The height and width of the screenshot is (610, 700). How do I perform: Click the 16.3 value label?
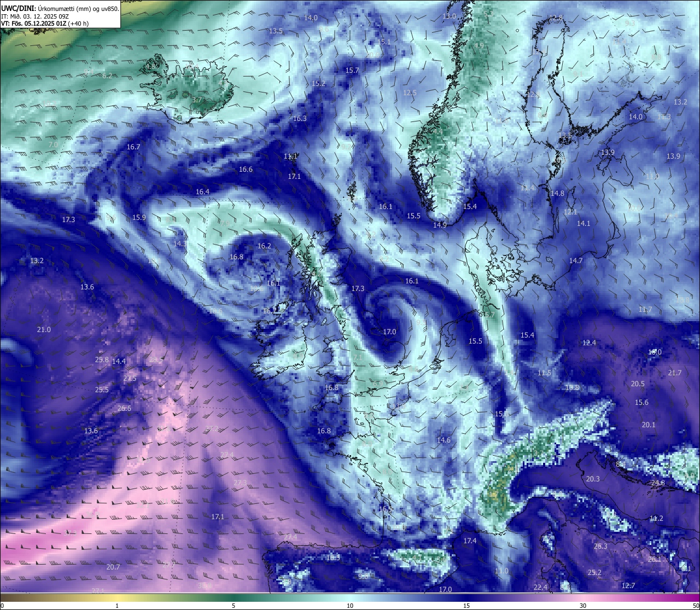click(x=300, y=118)
